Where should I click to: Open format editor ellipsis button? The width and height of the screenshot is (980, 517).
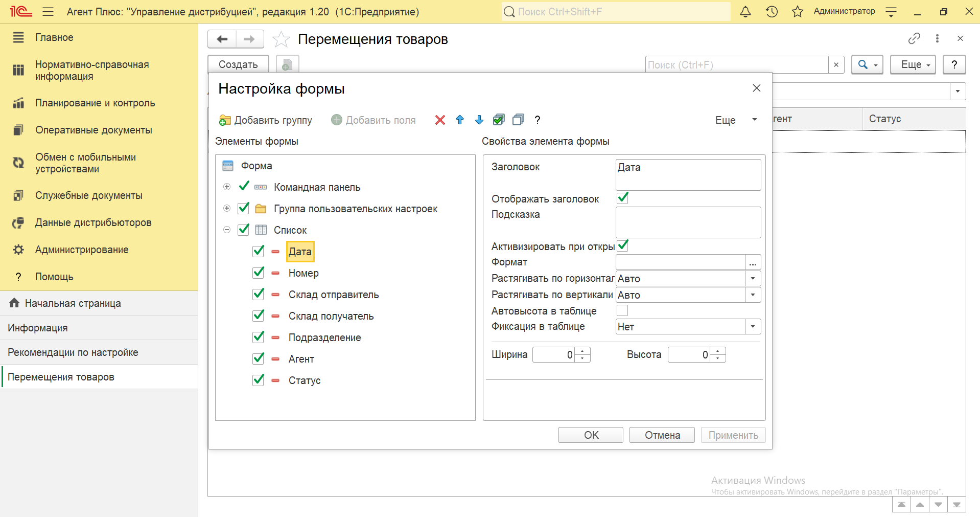coord(753,262)
